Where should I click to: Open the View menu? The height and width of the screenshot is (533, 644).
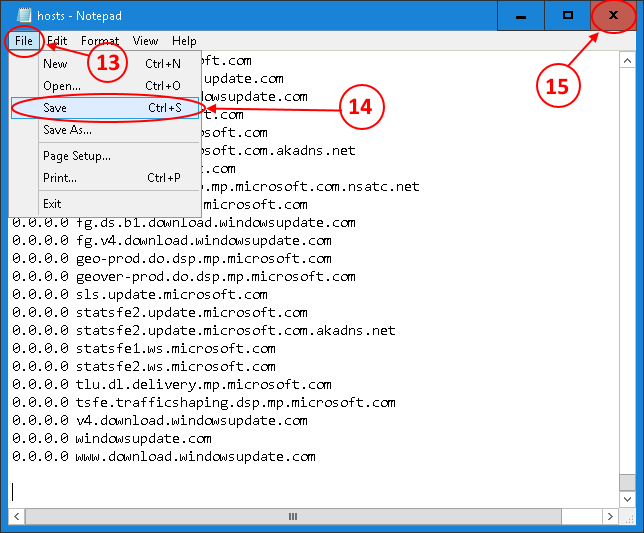(145, 41)
